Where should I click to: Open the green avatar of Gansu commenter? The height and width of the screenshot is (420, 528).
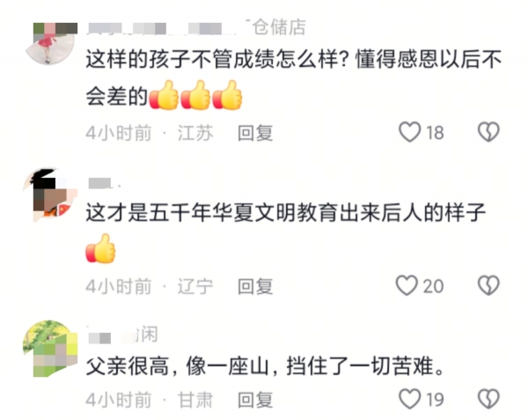[x=50, y=349]
